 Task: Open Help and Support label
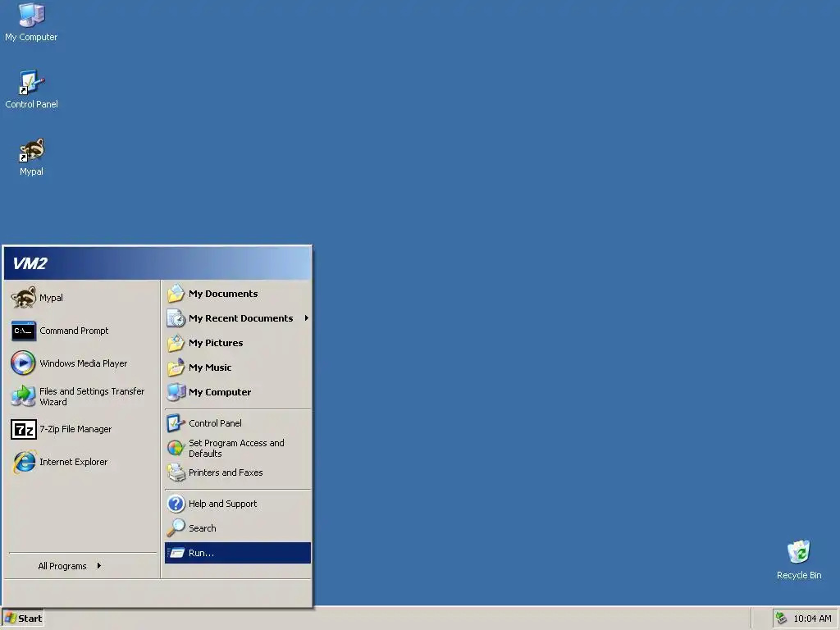(x=222, y=504)
